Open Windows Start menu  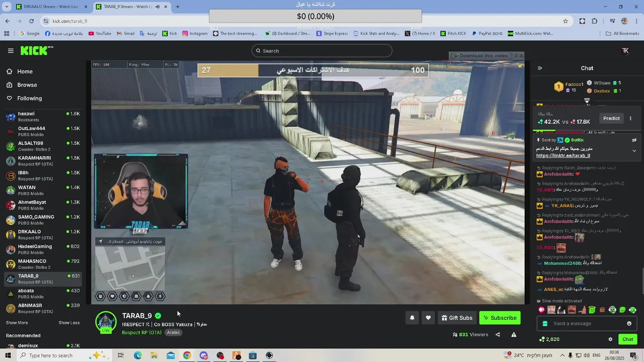coord(8,355)
